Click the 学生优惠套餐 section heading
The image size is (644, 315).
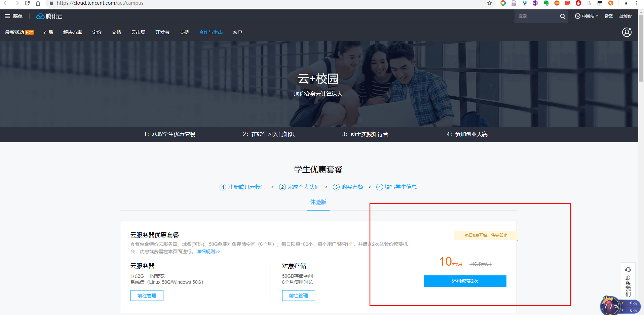318,170
